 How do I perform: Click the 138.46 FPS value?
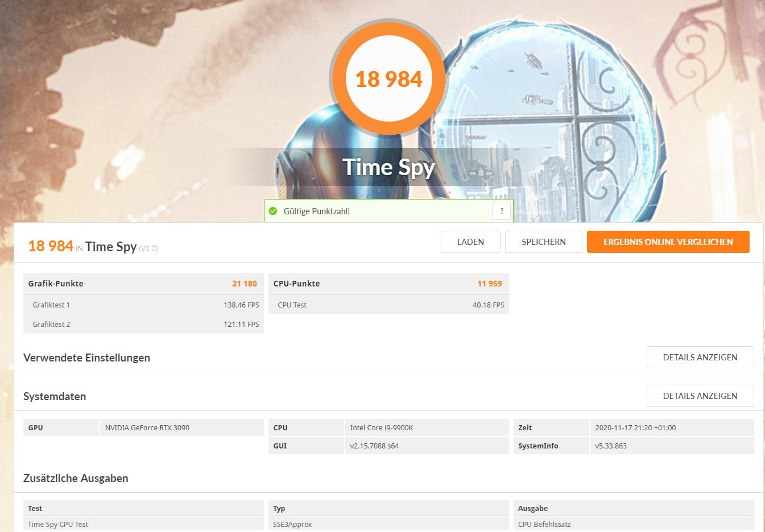[x=241, y=305]
